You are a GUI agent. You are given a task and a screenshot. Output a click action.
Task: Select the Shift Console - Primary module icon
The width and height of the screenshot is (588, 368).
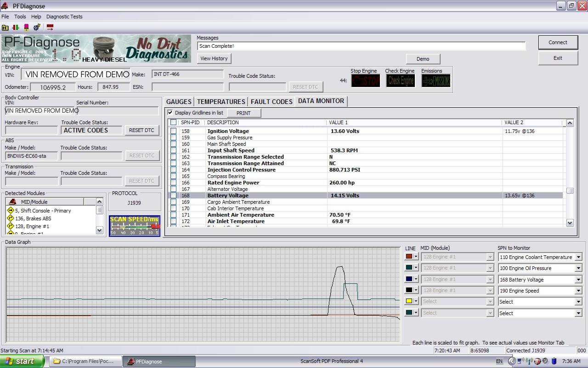tap(11, 210)
